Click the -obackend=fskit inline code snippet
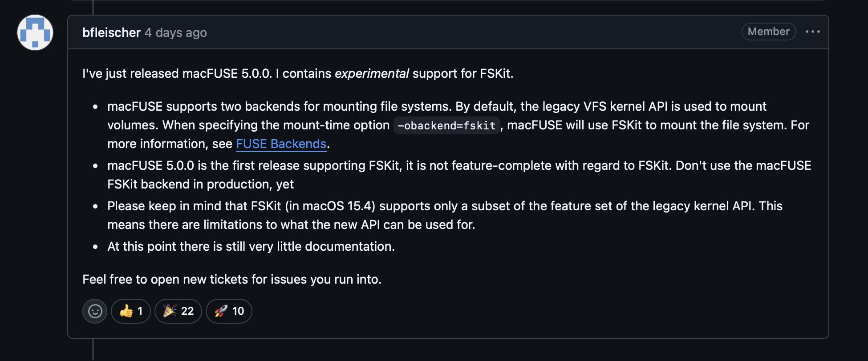 pos(446,125)
